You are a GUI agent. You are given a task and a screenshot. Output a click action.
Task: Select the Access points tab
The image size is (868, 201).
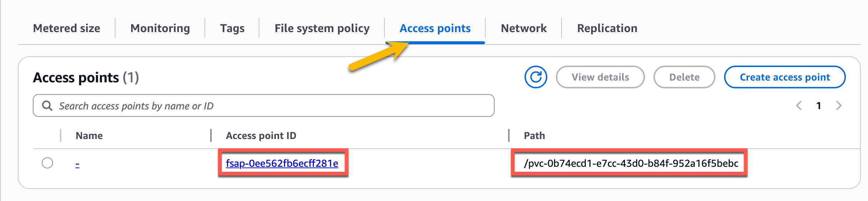click(x=435, y=28)
